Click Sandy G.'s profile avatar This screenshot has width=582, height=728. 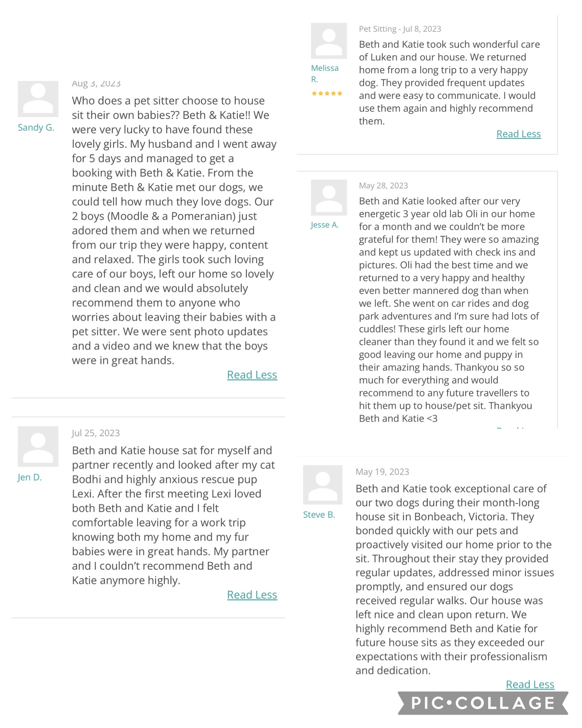38,99
